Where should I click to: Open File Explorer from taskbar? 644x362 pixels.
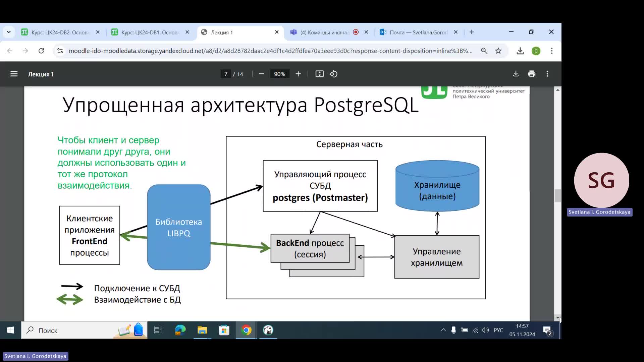pyautogui.click(x=202, y=330)
